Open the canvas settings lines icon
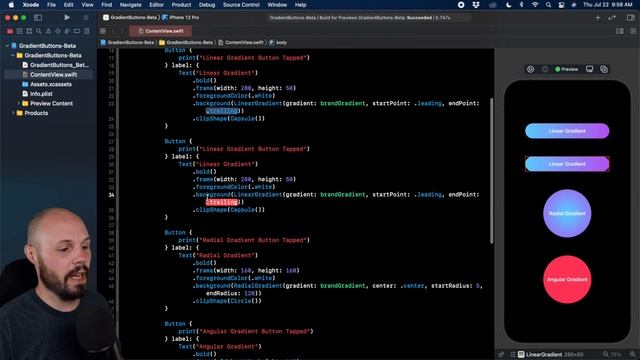This screenshot has height=360, width=640. (512, 354)
